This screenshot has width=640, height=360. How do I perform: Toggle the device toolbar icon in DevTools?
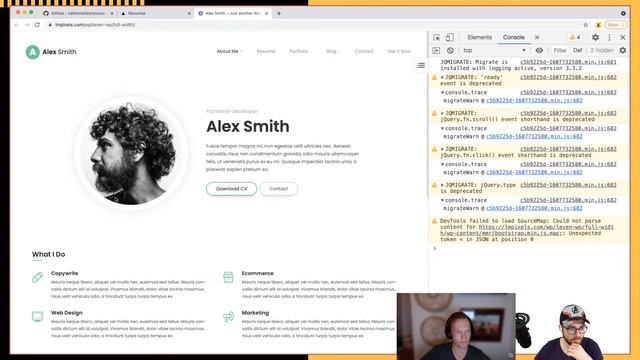pyautogui.click(x=449, y=37)
